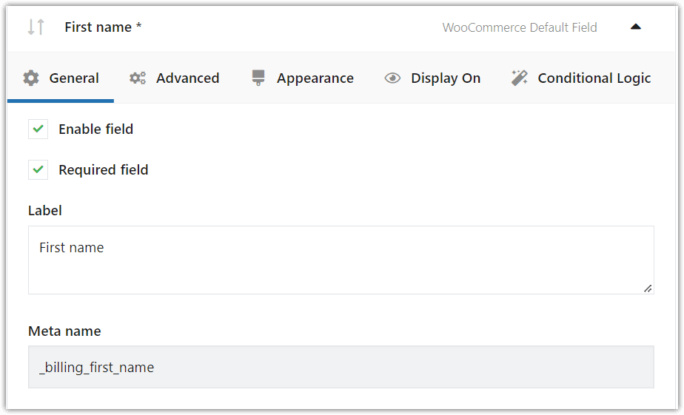The height and width of the screenshot is (415, 684).
Task: Select the General tab label
Action: coord(74,78)
